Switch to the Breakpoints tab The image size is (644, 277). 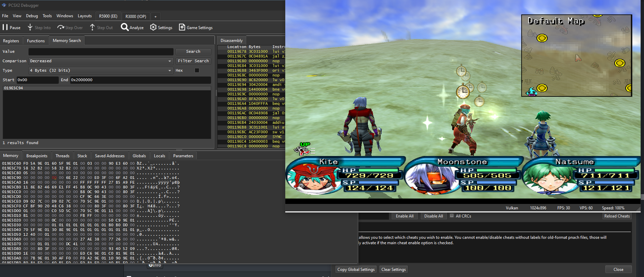point(37,156)
